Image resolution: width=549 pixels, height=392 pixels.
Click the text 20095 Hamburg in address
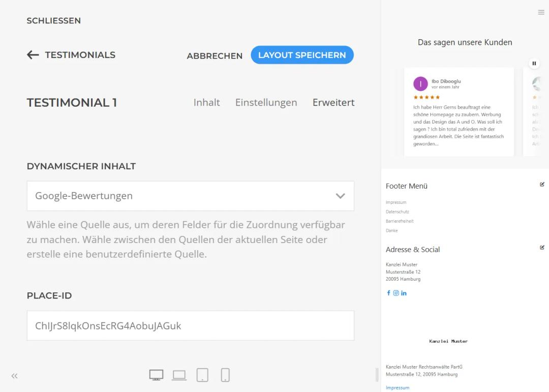[x=403, y=279]
